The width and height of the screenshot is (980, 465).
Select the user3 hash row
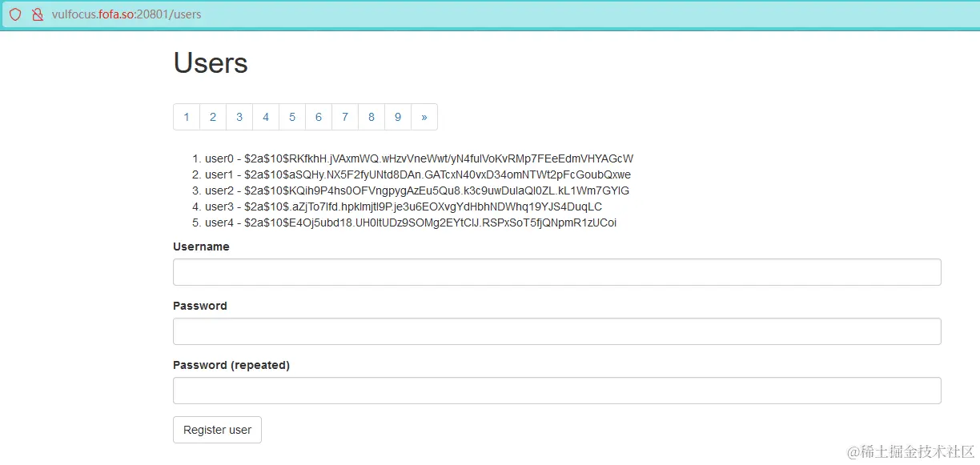404,206
